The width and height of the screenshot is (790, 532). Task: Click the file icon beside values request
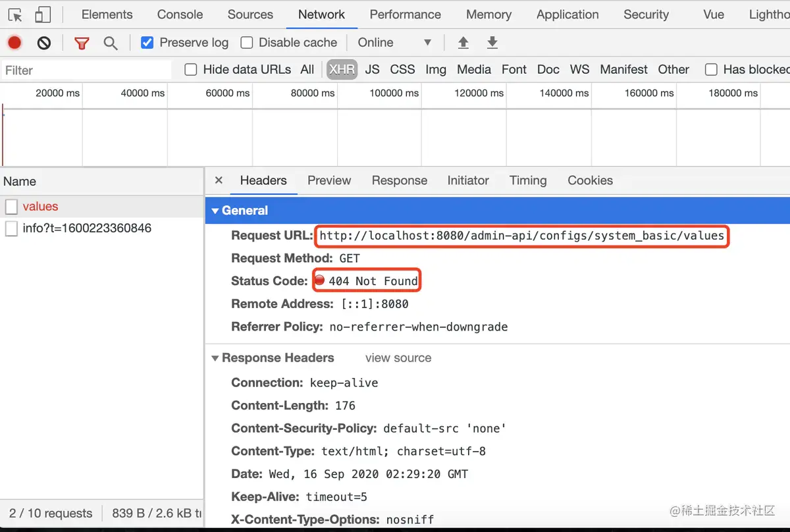point(11,207)
